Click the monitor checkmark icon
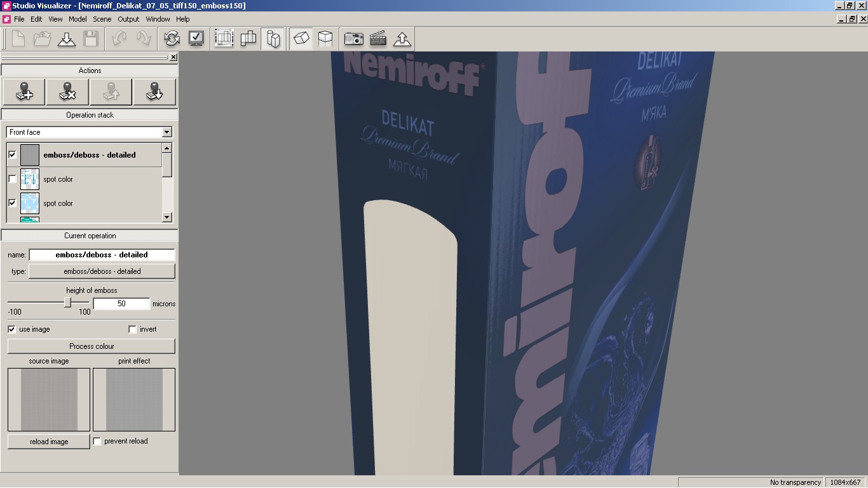 click(x=196, y=39)
